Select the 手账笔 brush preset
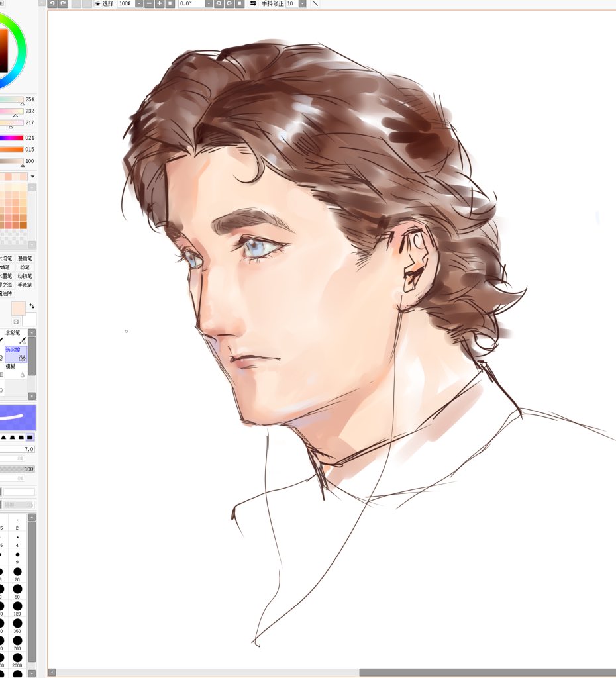 click(25, 285)
